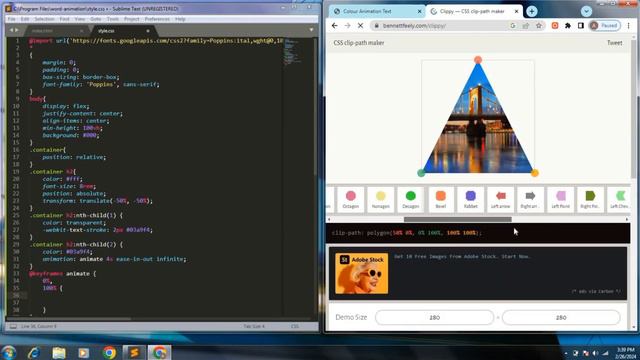640x360 pixels.
Task: Open the Chrome extensions puzzle icon
Action: (568, 25)
